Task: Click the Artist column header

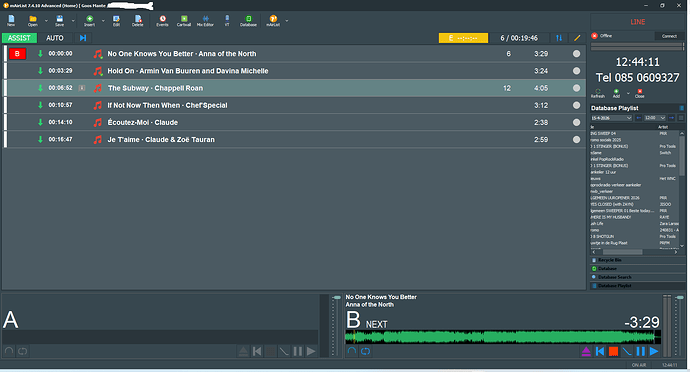Action: click(663, 127)
